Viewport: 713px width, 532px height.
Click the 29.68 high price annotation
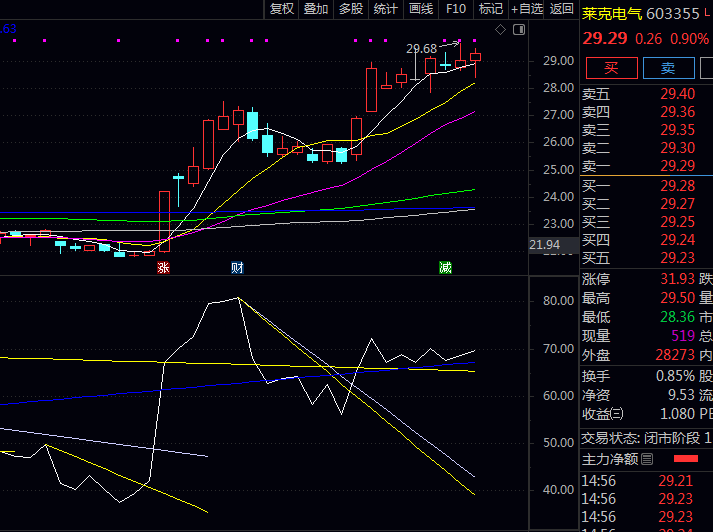tap(421, 48)
